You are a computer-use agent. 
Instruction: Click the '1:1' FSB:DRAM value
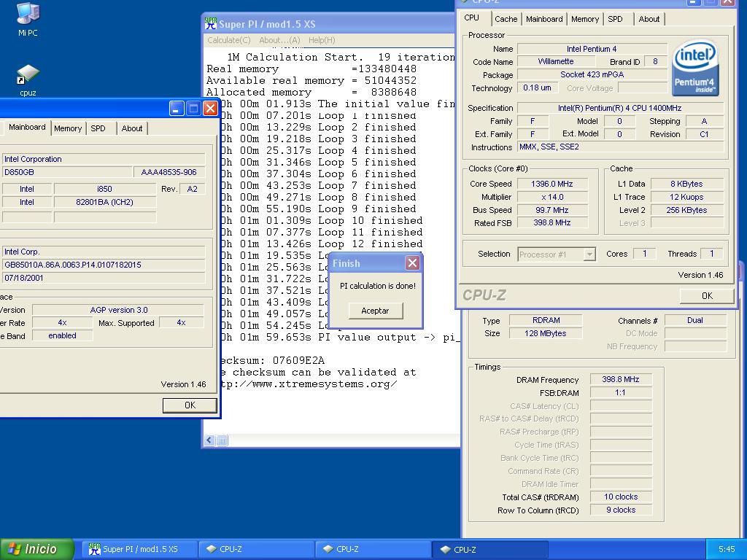[x=620, y=392]
